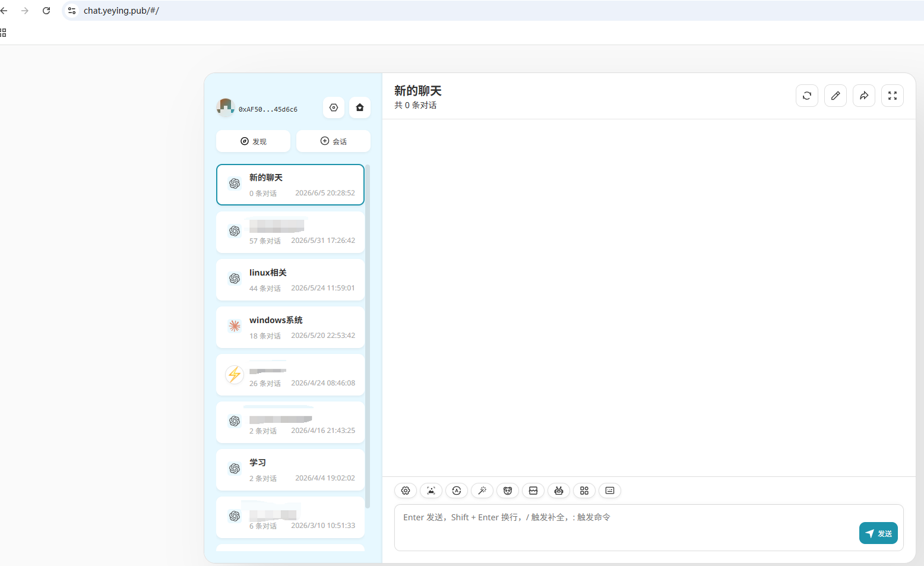Open the four-squares plugins icon

pyautogui.click(x=584, y=491)
